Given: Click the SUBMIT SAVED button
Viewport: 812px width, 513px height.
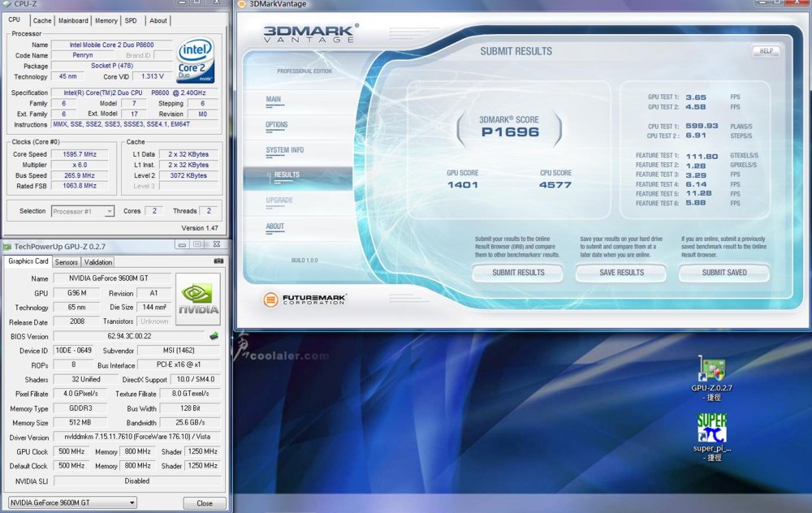Looking at the screenshot, I should (x=724, y=273).
